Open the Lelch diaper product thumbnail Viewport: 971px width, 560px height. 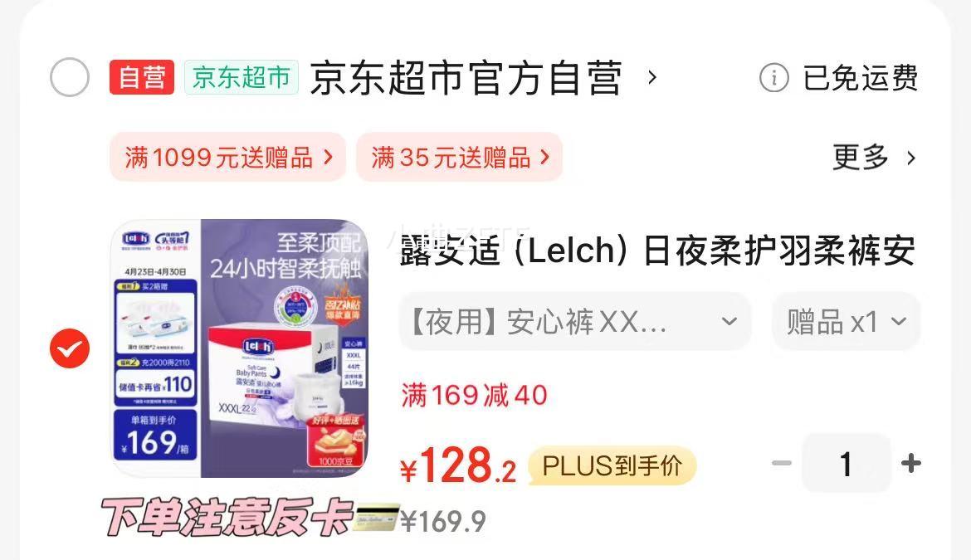pyautogui.click(x=240, y=348)
